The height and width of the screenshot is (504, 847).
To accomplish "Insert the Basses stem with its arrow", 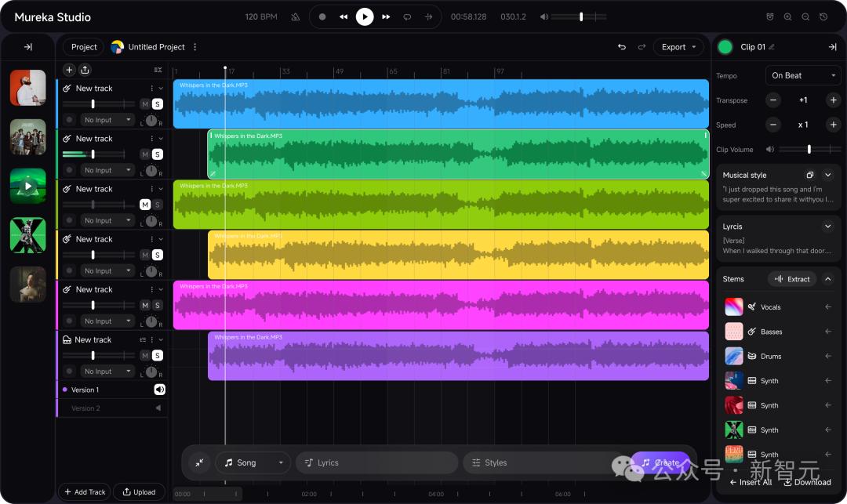I will click(828, 332).
